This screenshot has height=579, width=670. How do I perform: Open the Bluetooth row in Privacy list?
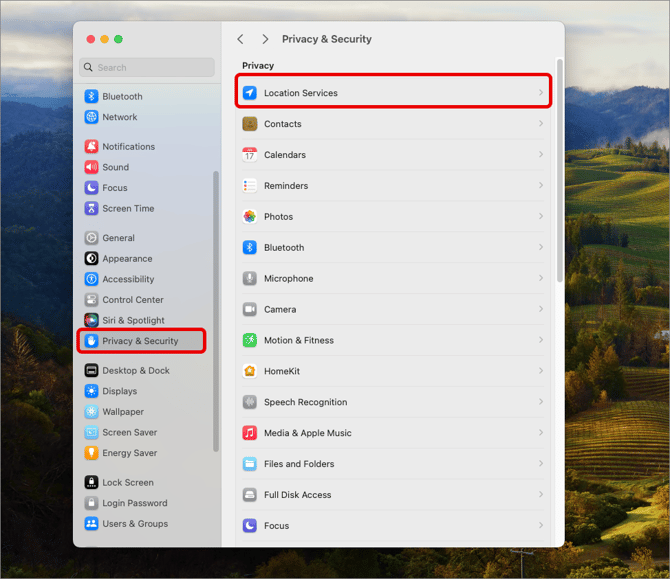[x=393, y=247]
